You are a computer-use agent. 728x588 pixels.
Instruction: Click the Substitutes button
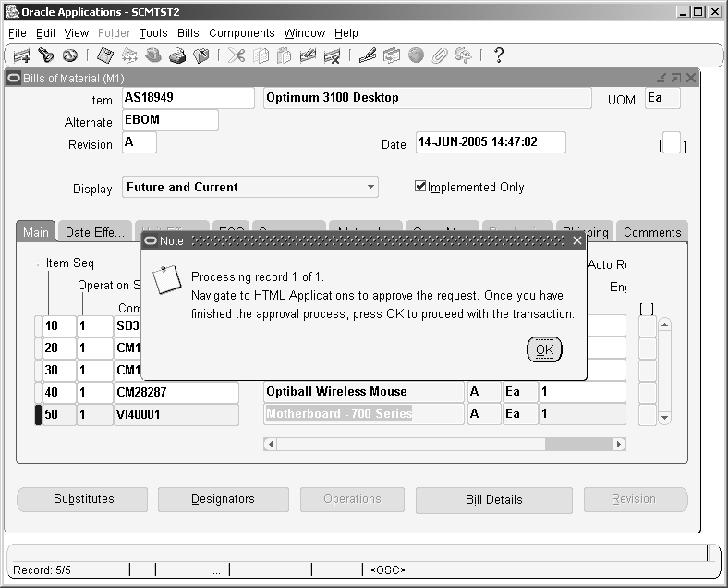coord(83,499)
